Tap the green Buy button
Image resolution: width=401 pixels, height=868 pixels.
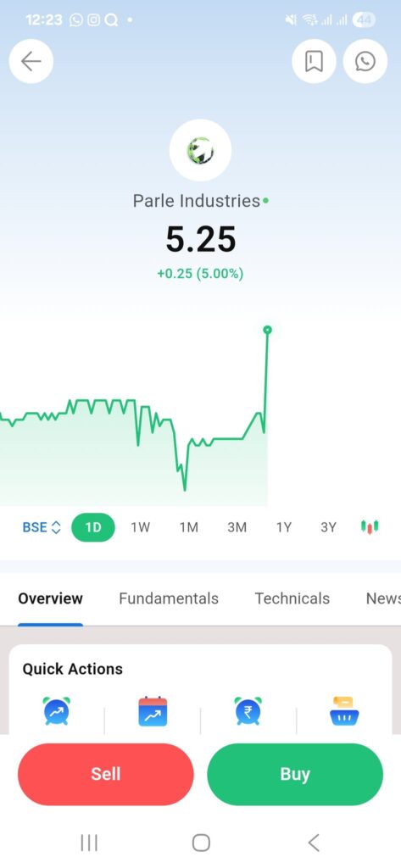point(295,774)
